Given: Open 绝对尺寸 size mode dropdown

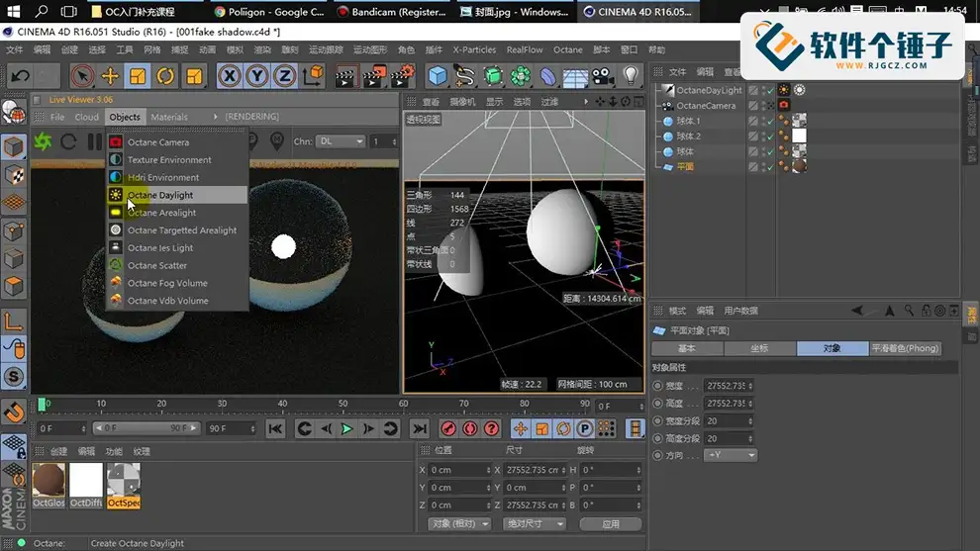Looking at the screenshot, I should (534, 524).
